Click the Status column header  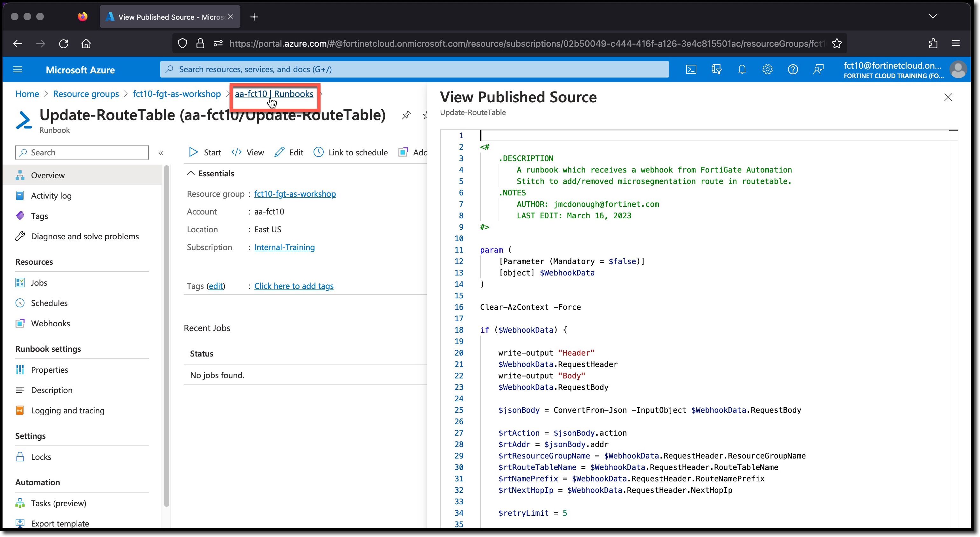tap(202, 354)
